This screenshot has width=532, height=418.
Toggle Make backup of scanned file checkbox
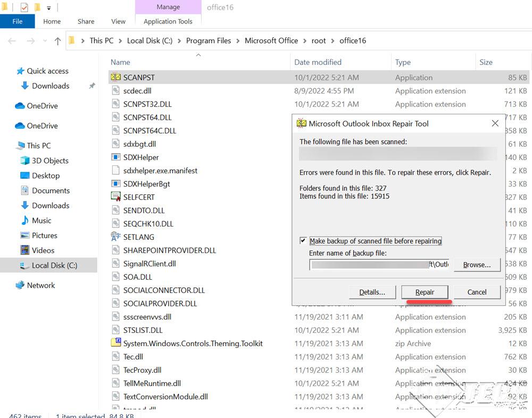point(303,240)
